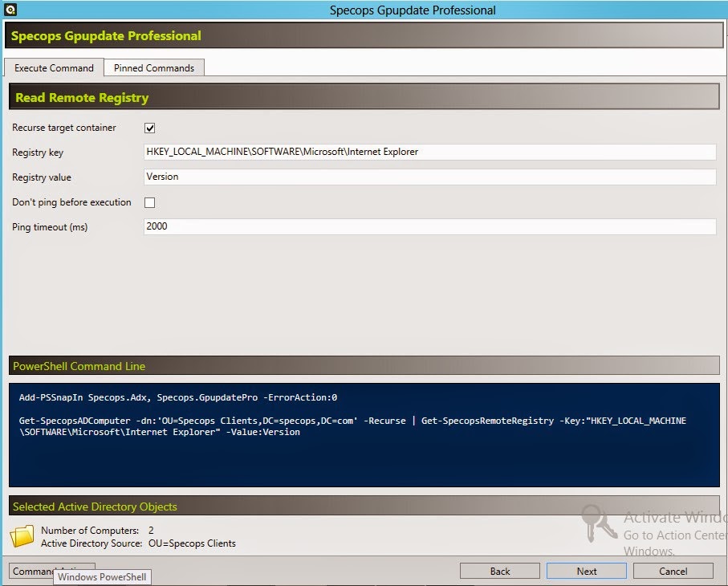Click the 'OU=Specops Clients' source value
728x586 pixels.
click(x=192, y=543)
